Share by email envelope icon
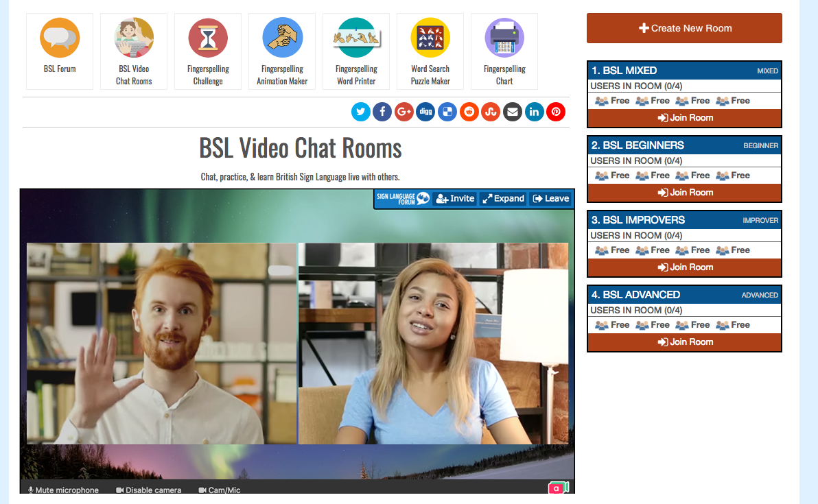The image size is (818, 504). coord(513,112)
